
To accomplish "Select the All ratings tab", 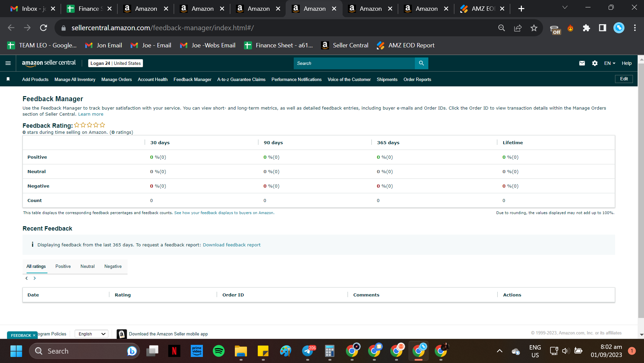I will pyautogui.click(x=36, y=266).
